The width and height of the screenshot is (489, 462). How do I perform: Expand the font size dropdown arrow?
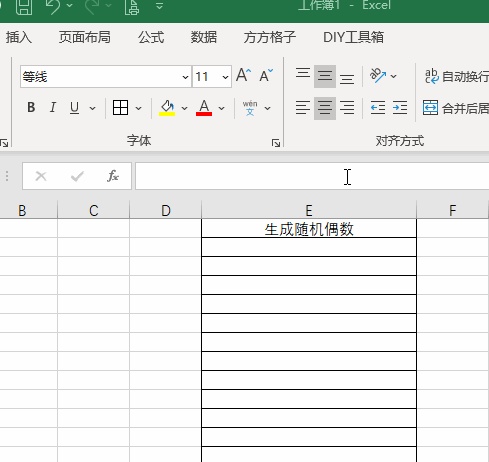tap(225, 77)
